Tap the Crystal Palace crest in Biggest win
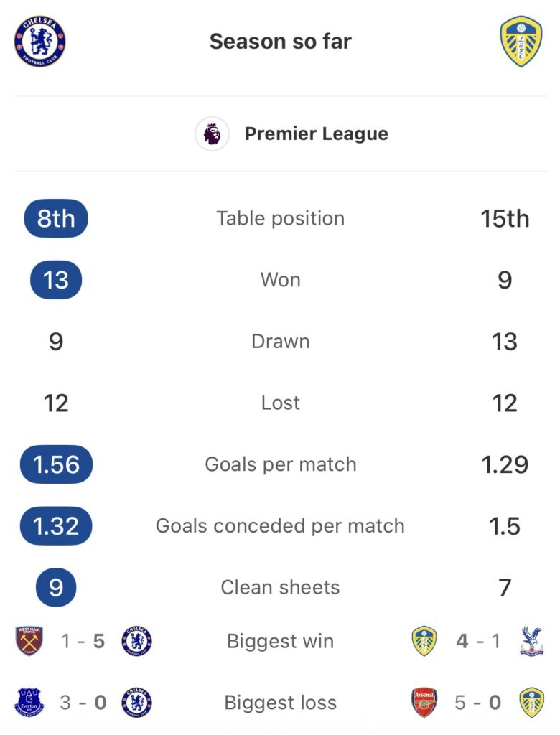The height and width of the screenshot is (735, 560). point(531,641)
